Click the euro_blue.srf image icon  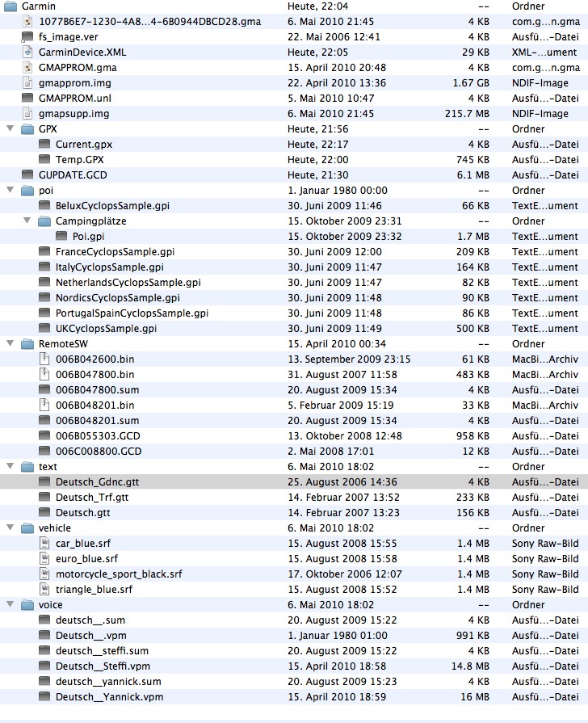(x=44, y=558)
